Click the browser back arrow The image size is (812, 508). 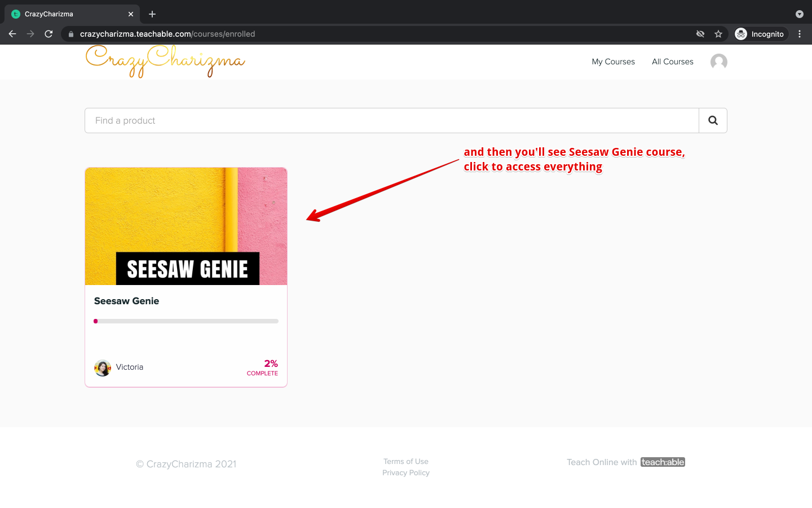point(12,34)
